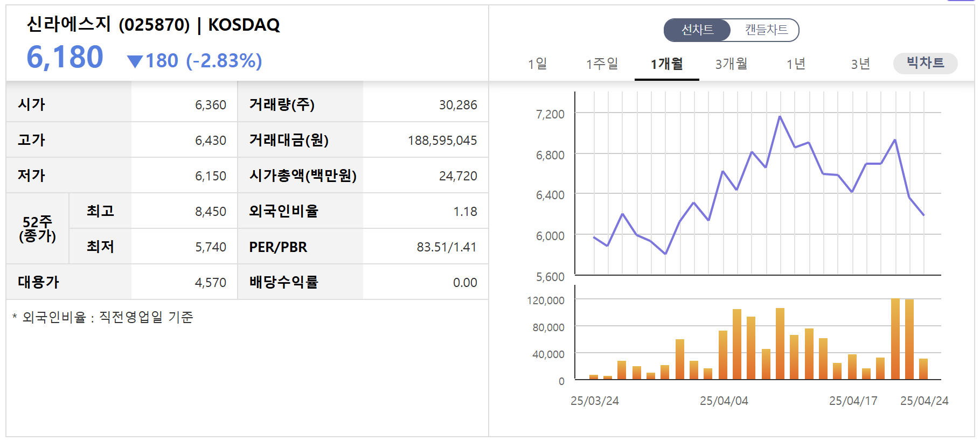
Task: Click the 최고 label cell
Action: point(100,211)
